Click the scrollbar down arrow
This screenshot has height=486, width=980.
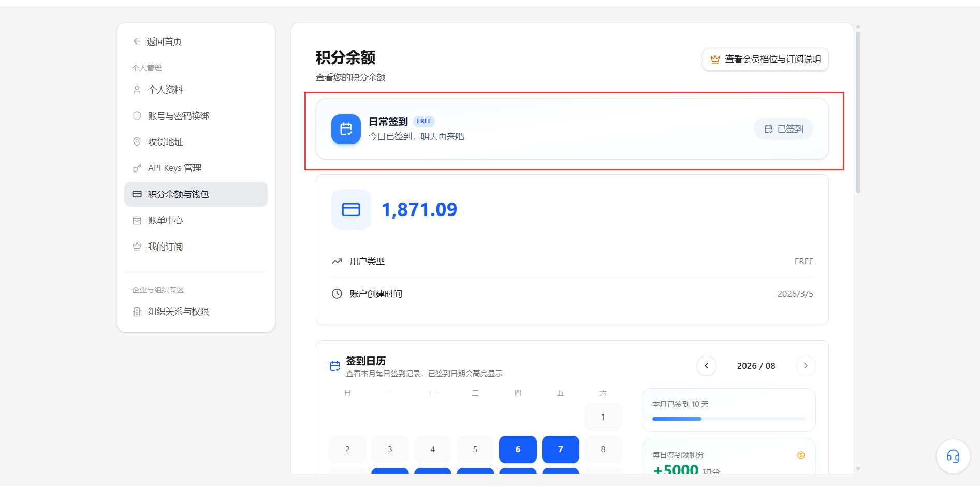coord(858,469)
